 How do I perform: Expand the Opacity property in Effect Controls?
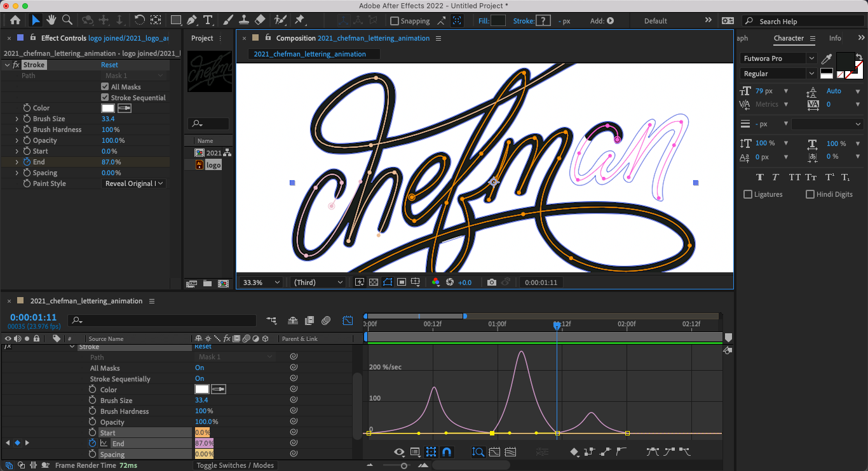17,140
